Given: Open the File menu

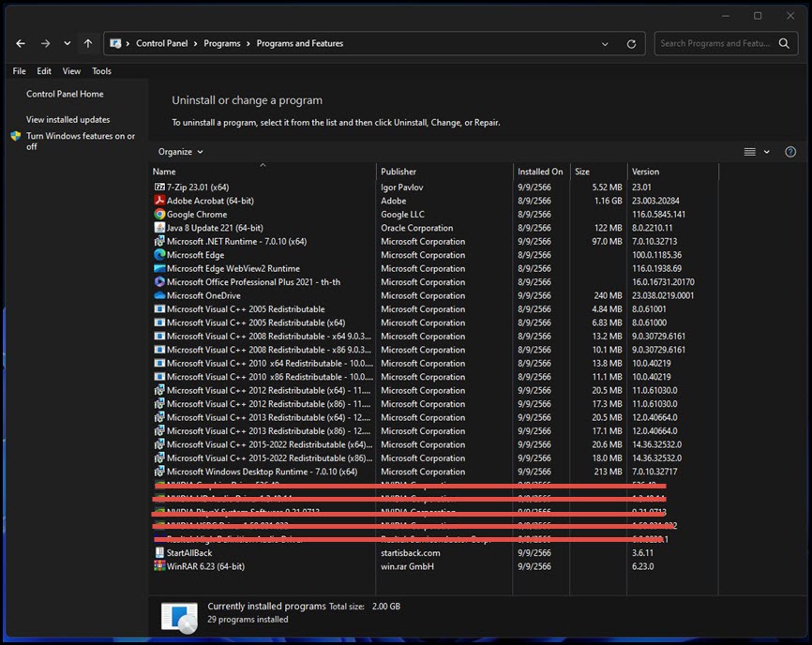Looking at the screenshot, I should click(19, 71).
